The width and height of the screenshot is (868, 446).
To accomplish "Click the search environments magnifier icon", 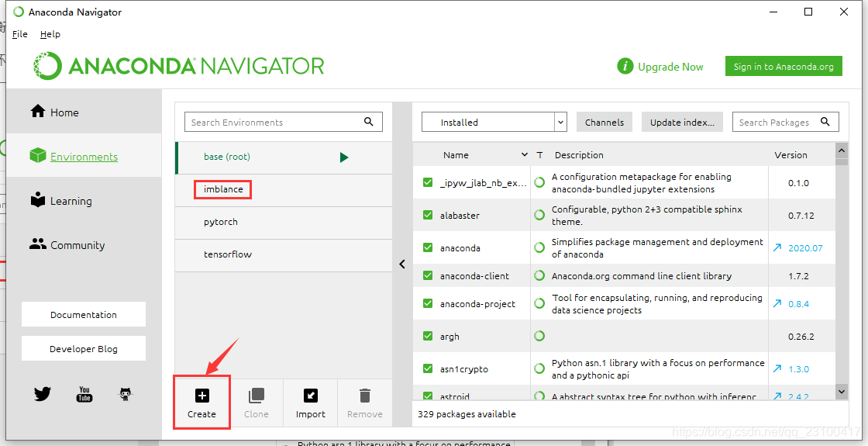I will click(369, 122).
